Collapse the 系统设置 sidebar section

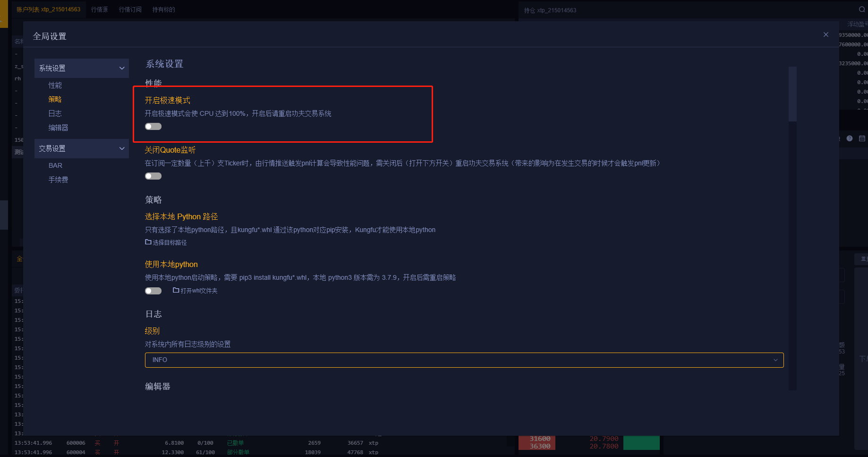click(81, 68)
